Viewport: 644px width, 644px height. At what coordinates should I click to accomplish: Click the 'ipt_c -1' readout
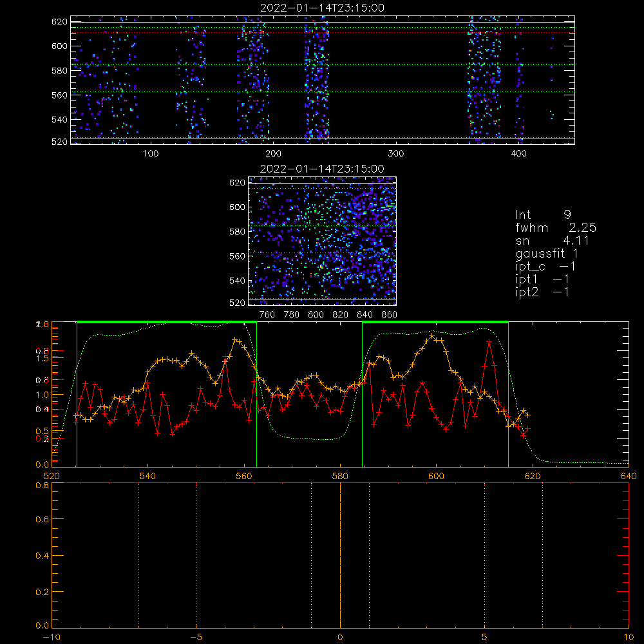pyautogui.click(x=545, y=267)
